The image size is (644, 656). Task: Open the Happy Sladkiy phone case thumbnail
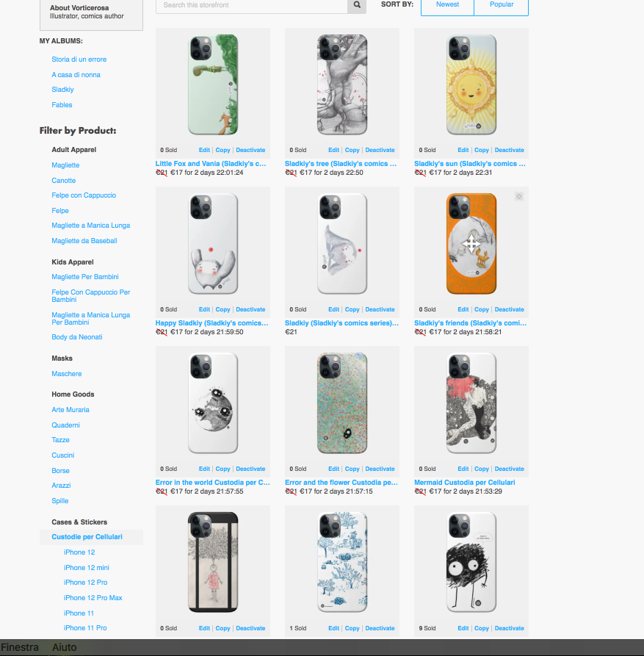point(213,244)
